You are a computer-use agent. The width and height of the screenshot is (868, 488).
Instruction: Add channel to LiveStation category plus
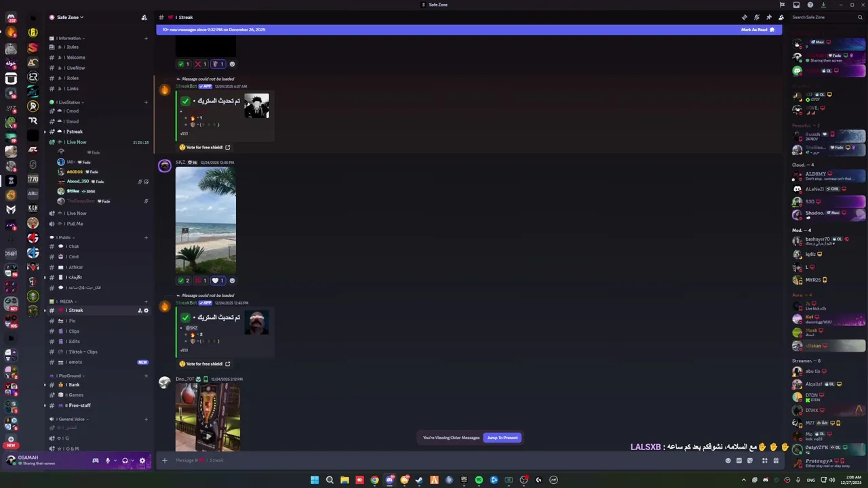tap(146, 102)
